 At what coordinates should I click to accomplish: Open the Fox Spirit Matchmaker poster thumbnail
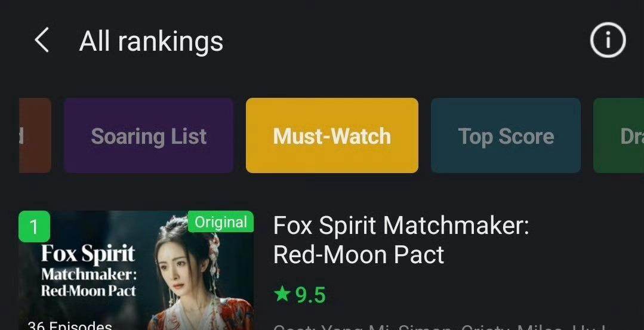(136, 270)
